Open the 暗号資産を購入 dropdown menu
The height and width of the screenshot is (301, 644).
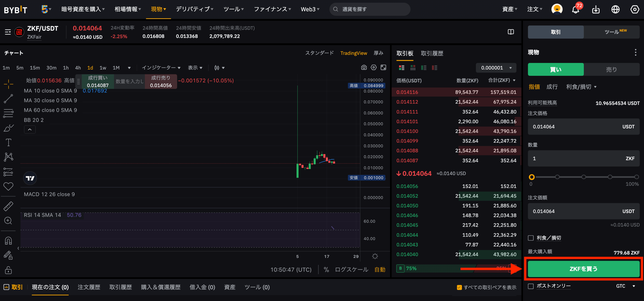coord(83,9)
